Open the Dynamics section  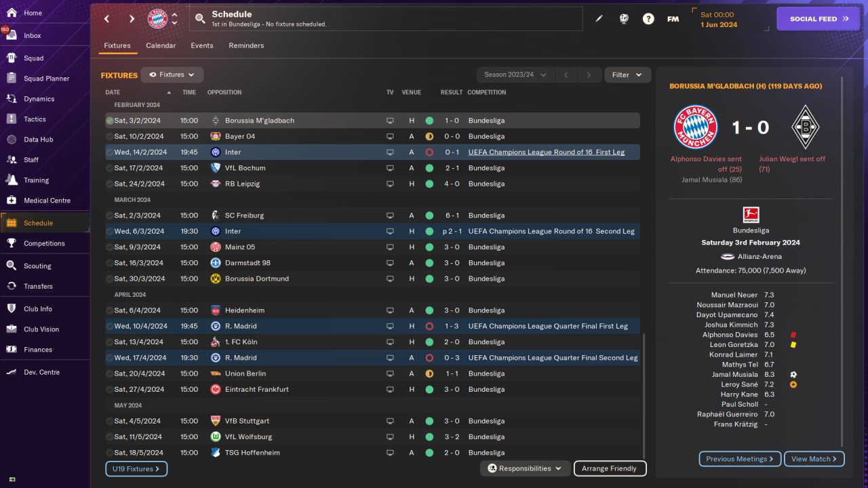[45, 99]
